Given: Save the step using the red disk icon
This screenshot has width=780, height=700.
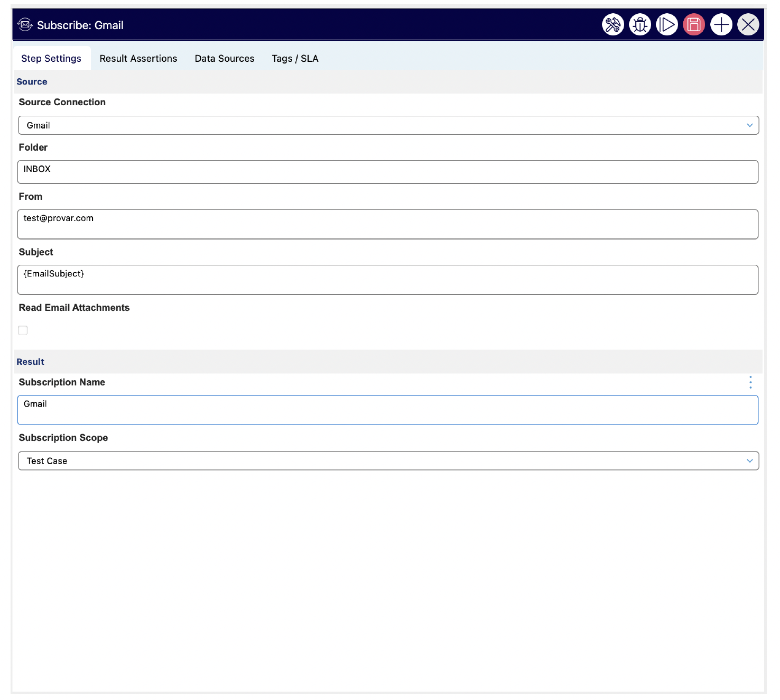Looking at the screenshot, I should click(x=694, y=25).
